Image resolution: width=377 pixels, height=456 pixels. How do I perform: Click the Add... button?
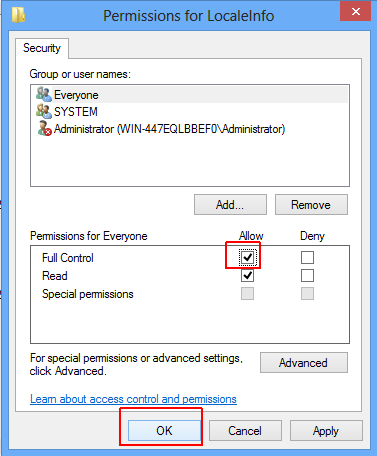click(230, 205)
